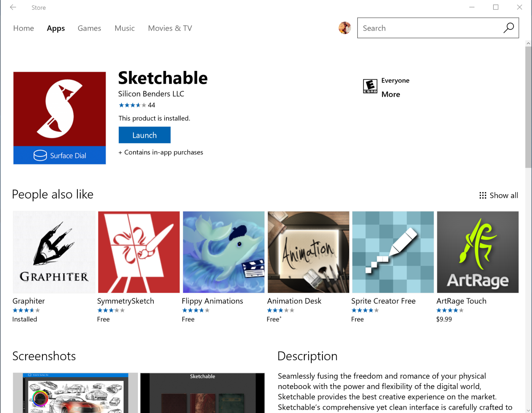This screenshot has width=532, height=413.
Task: Click the Flippy Animations star rating
Action: pos(196,310)
